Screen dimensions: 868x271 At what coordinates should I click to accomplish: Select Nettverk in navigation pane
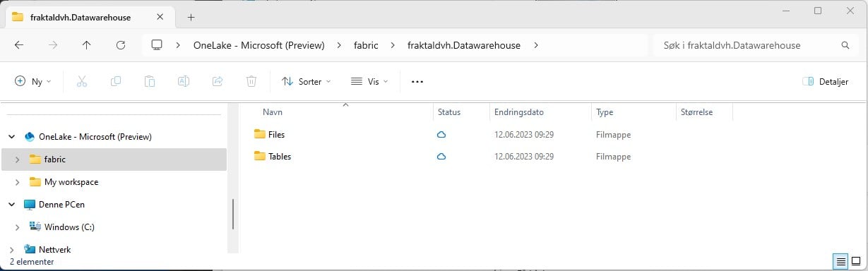point(54,250)
